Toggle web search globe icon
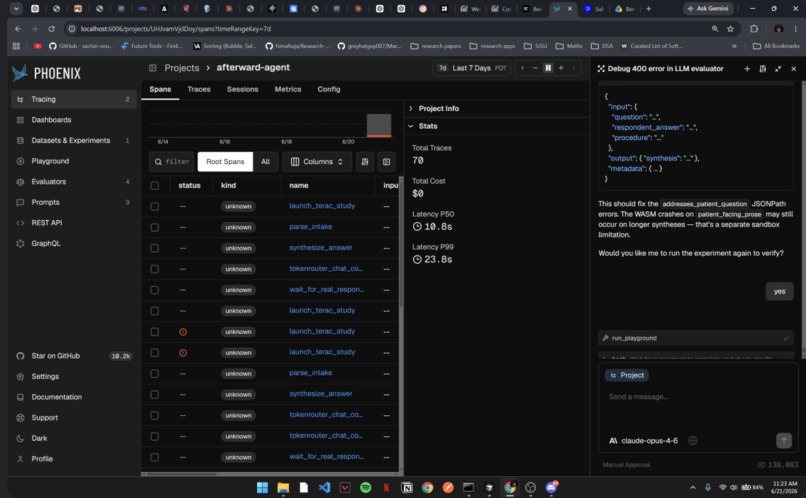Screen dimensions: 806x498 tap(693, 440)
